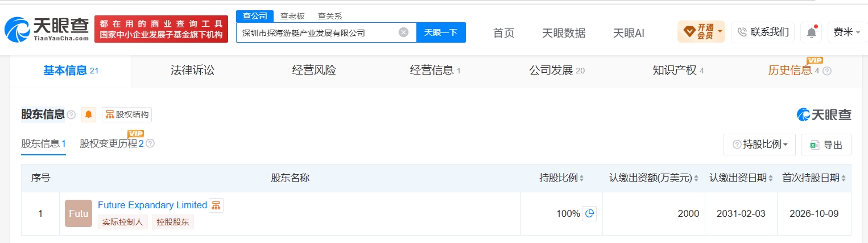Click the 实际控制人 tag
Image resolution: width=868 pixels, height=243 pixels.
[123, 223]
